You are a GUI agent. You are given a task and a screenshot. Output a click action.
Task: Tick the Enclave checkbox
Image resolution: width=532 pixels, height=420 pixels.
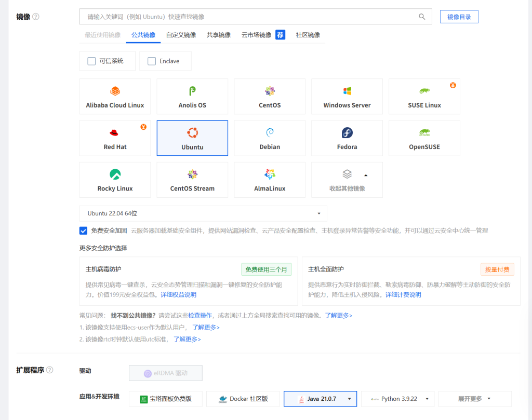pyautogui.click(x=152, y=61)
